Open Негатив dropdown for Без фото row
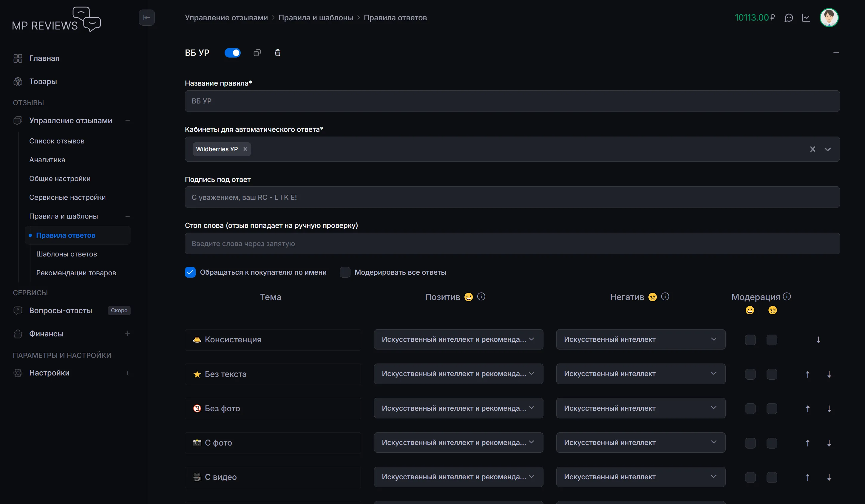The image size is (865, 504). tap(640, 408)
